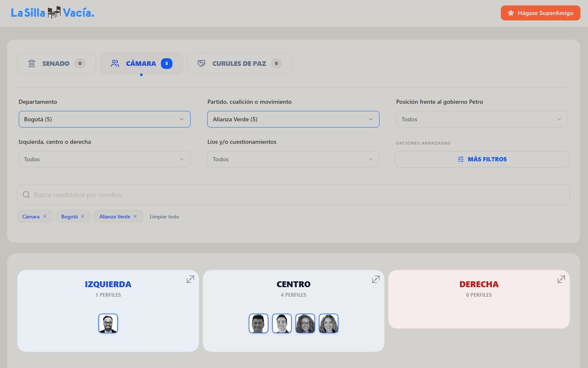Image resolution: width=588 pixels, height=368 pixels.
Task: Open Posición frente al gobierno Petro dropdown
Action: pos(482,119)
